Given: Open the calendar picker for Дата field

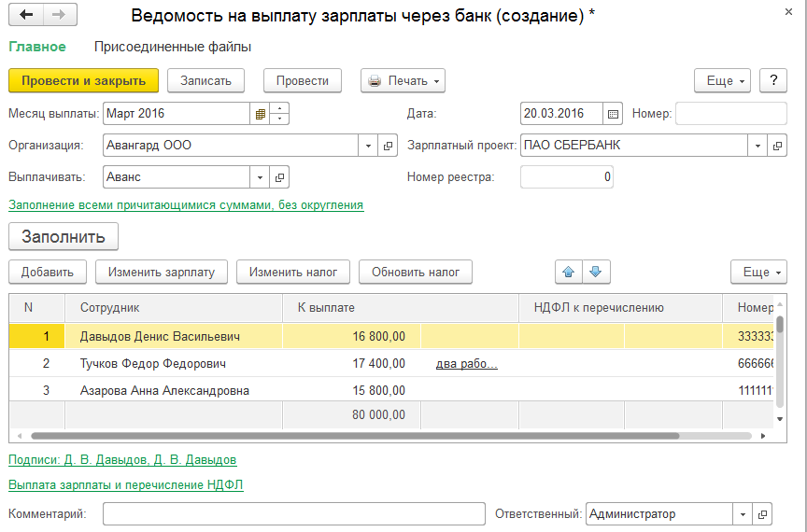Looking at the screenshot, I should [x=613, y=114].
